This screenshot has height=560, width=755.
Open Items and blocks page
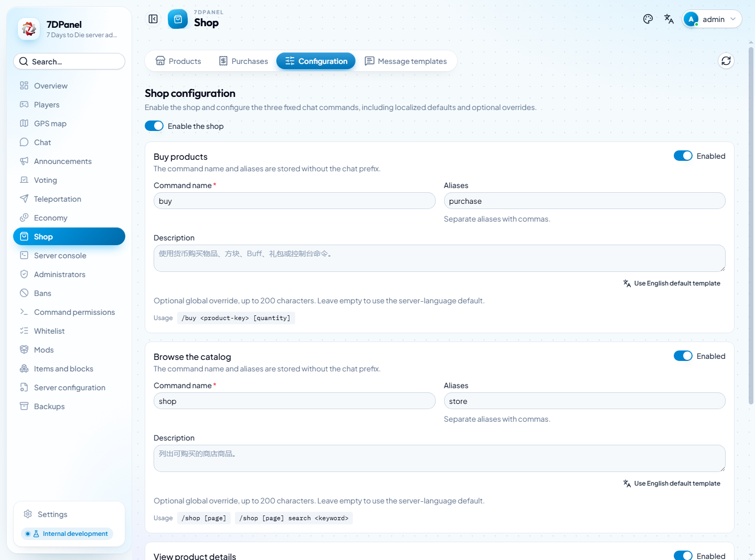click(69, 369)
